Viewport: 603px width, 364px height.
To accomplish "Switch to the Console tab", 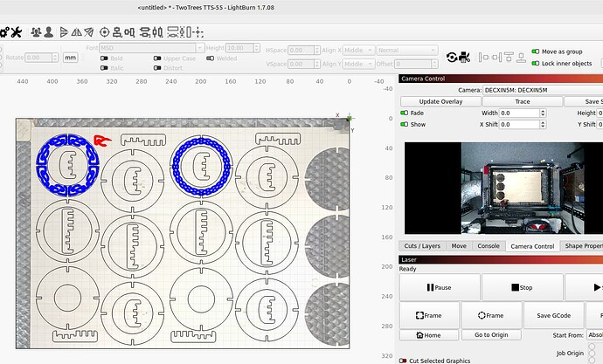I will (489, 246).
